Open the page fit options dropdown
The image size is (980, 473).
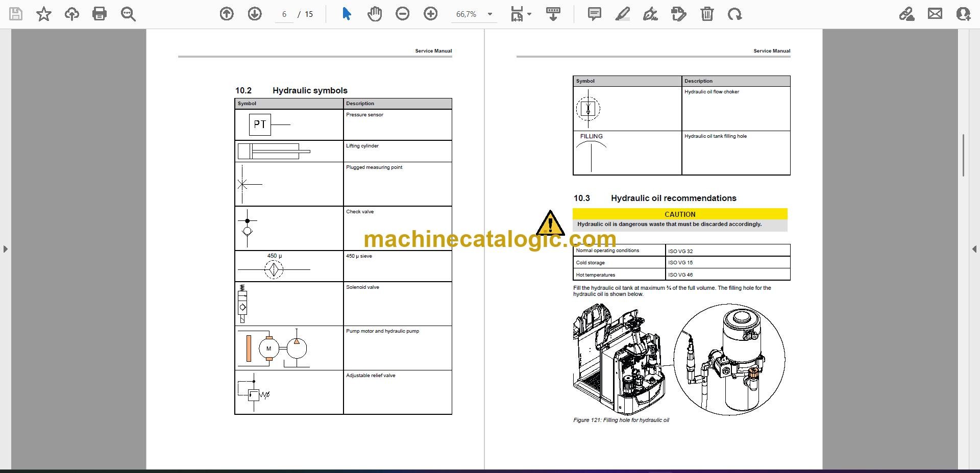(521, 14)
